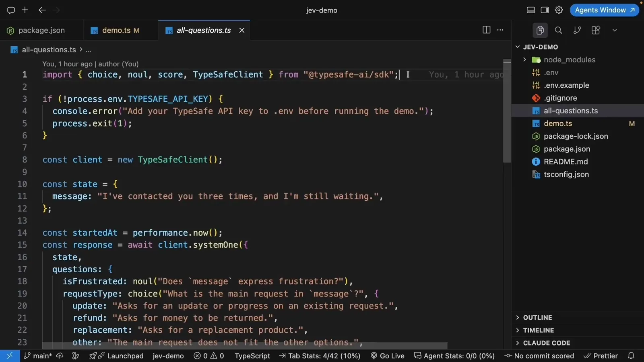Click horizontal editor scrollbar thumb
The image size is (644, 362).
tap(245, 346)
